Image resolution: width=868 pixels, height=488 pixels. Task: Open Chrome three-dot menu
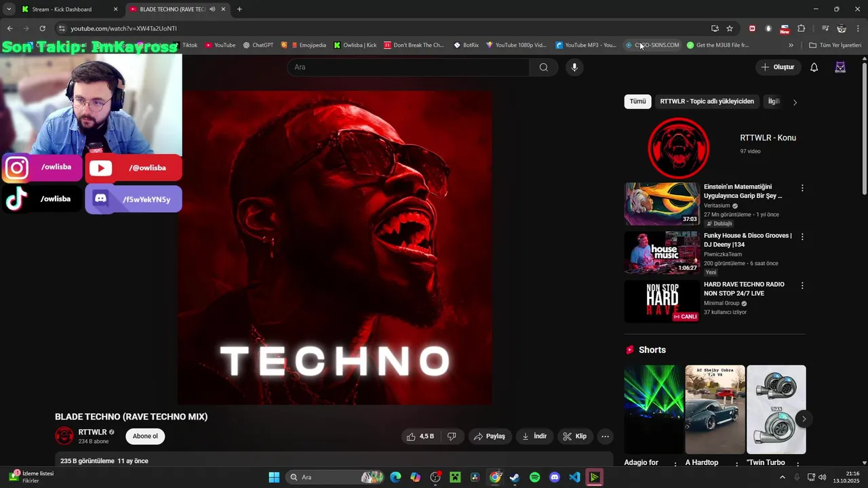(858, 28)
